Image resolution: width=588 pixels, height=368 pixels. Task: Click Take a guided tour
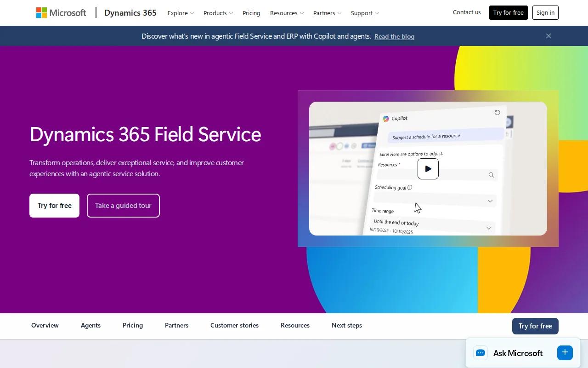[123, 206]
